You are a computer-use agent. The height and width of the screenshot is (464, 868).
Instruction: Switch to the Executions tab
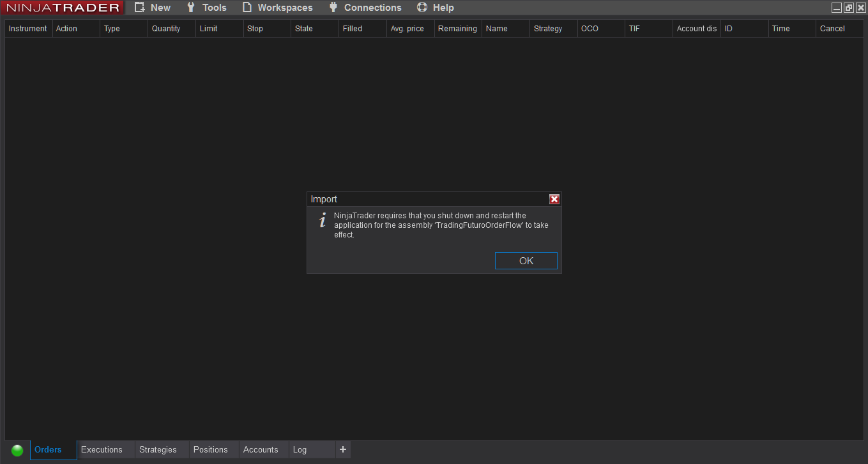(106, 450)
